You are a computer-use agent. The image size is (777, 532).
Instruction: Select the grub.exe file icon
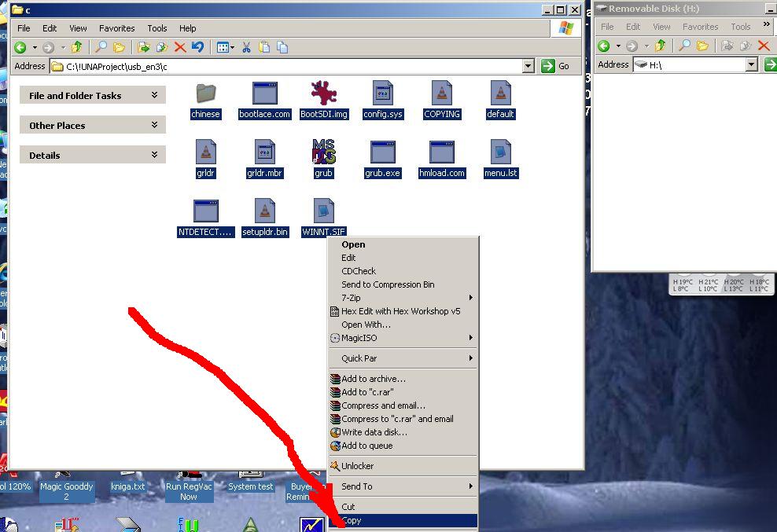(x=382, y=152)
